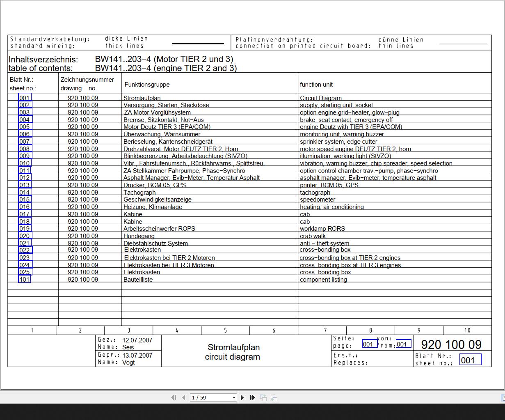The height and width of the screenshot is (420, 505).
Task: Select the drawing number '920 100 09' in title block
Action: pyautogui.click(x=451, y=344)
